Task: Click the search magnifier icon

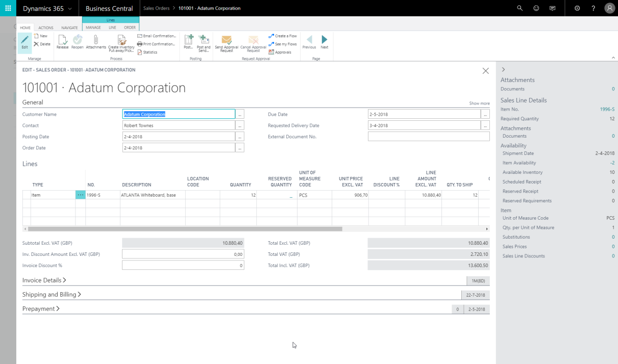Action: pyautogui.click(x=520, y=8)
